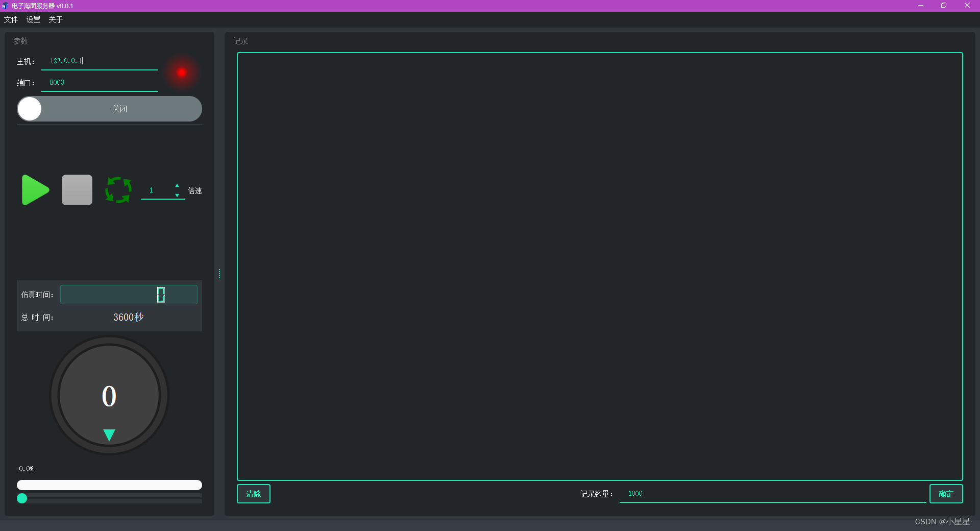This screenshot has height=531, width=980.
Task: Minimize the window
Action: tap(921, 6)
